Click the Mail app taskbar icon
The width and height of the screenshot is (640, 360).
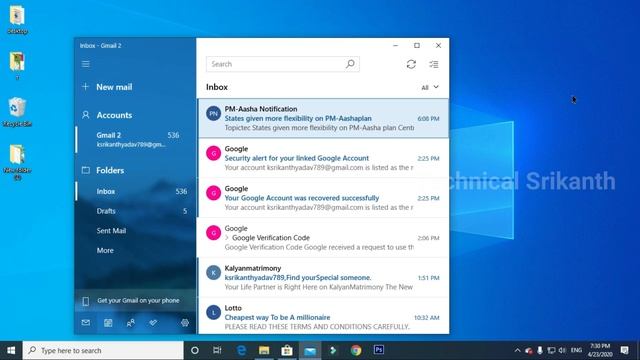[310, 350]
